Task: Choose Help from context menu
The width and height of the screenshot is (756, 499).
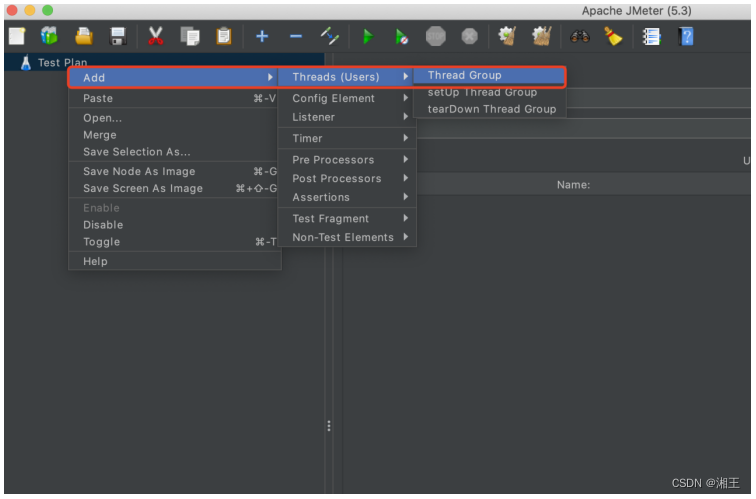Action: coord(175,261)
